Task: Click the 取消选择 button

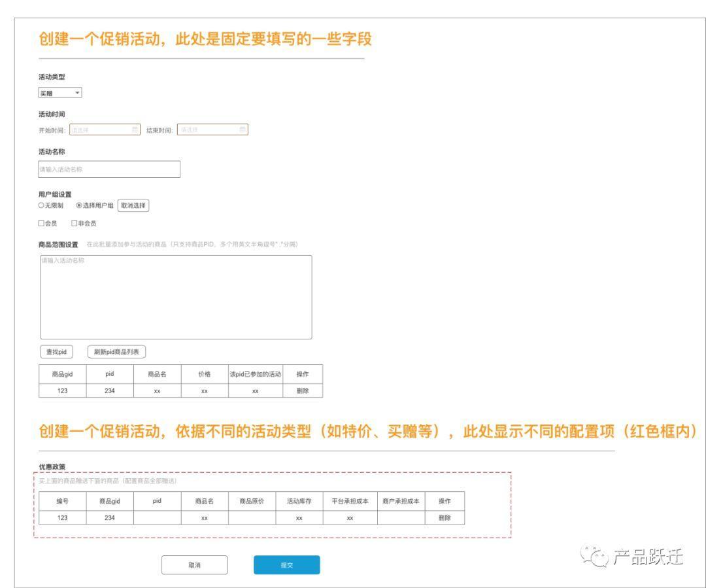Action: tap(133, 205)
